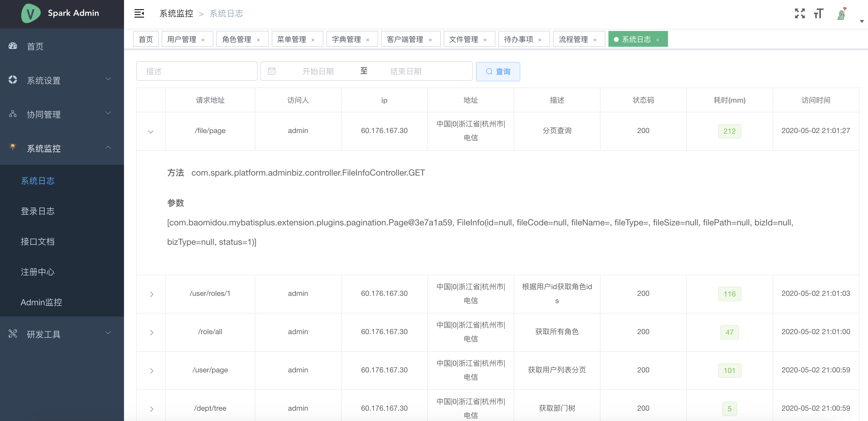This screenshot has height=421, width=868.
Task: Click timestamp 2020-05-02 21:01:27
Action: coord(816,131)
